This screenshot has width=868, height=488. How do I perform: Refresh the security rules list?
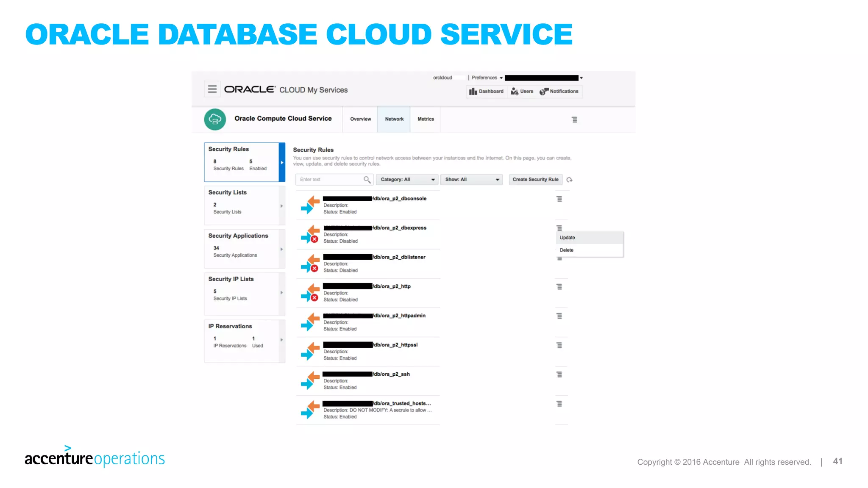(569, 180)
